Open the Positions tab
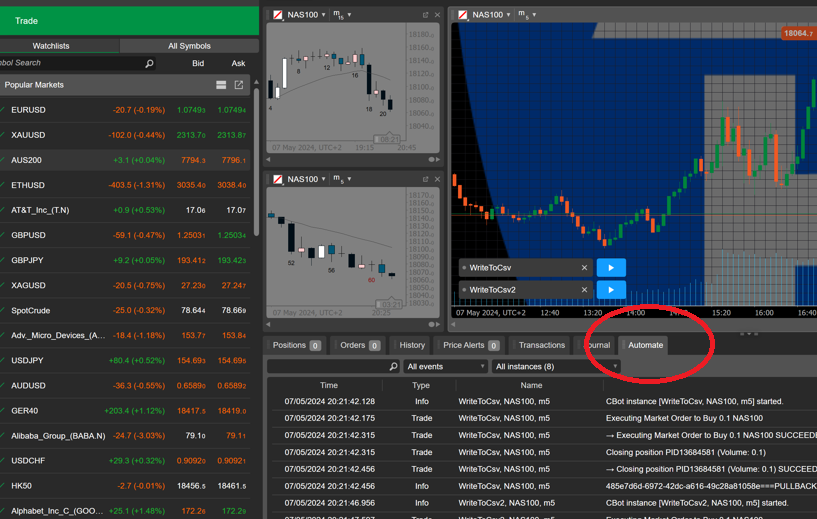The image size is (817, 519). (295, 345)
